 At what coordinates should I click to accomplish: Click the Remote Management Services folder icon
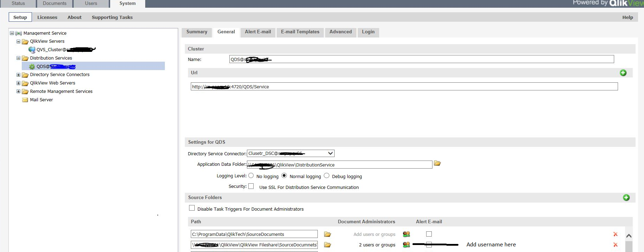click(25, 91)
